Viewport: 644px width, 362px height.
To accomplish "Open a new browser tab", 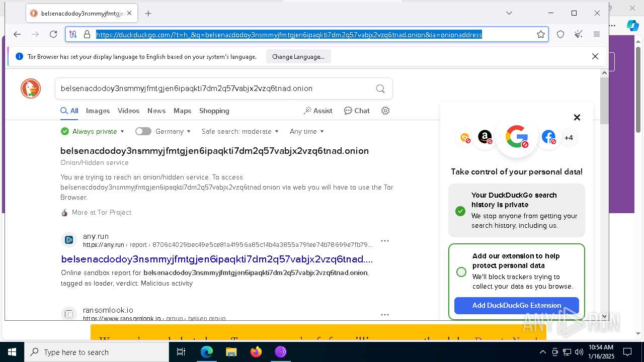I will tap(148, 14).
